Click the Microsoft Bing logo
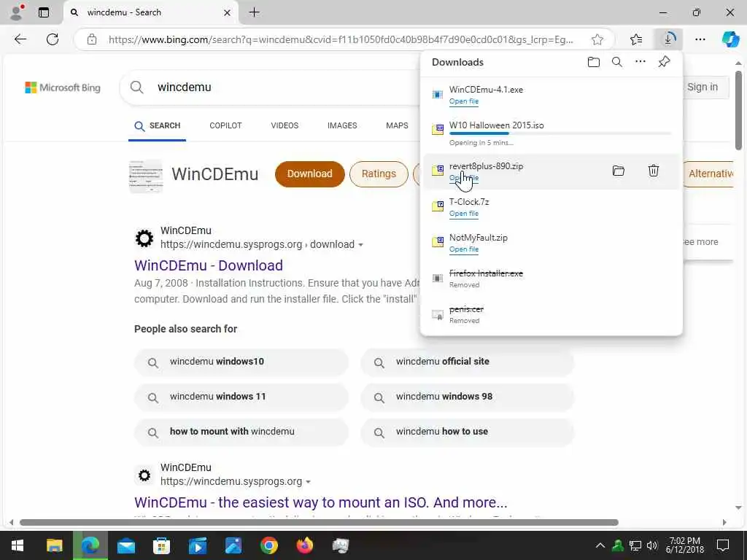Screen dimensions: 747x560 pyautogui.click(x=63, y=87)
